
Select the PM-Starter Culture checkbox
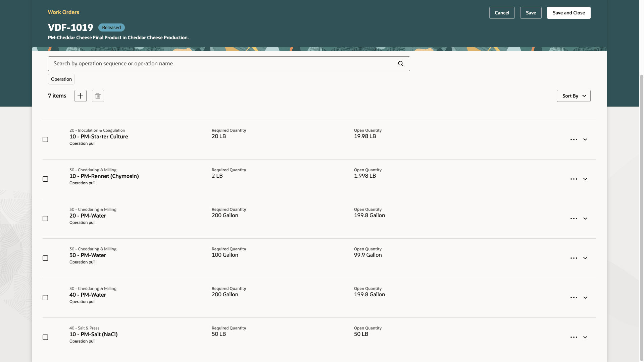click(x=45, y=139)
